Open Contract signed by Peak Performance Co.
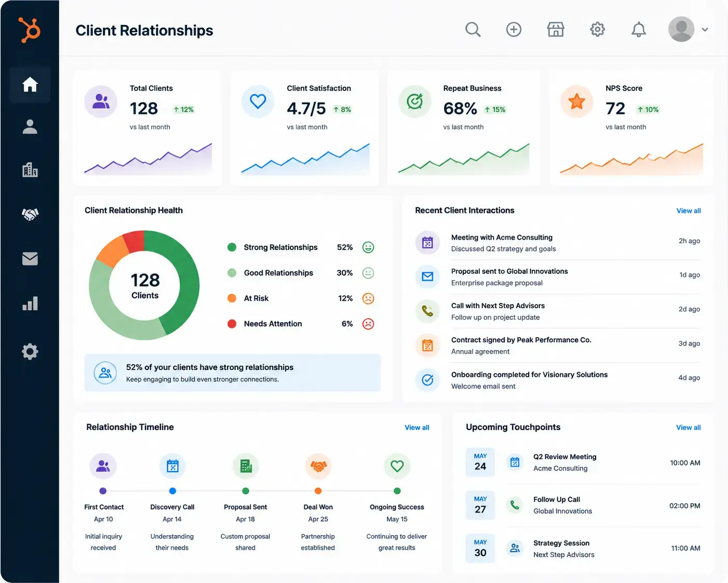728x583 pixels. click(558, 346)
